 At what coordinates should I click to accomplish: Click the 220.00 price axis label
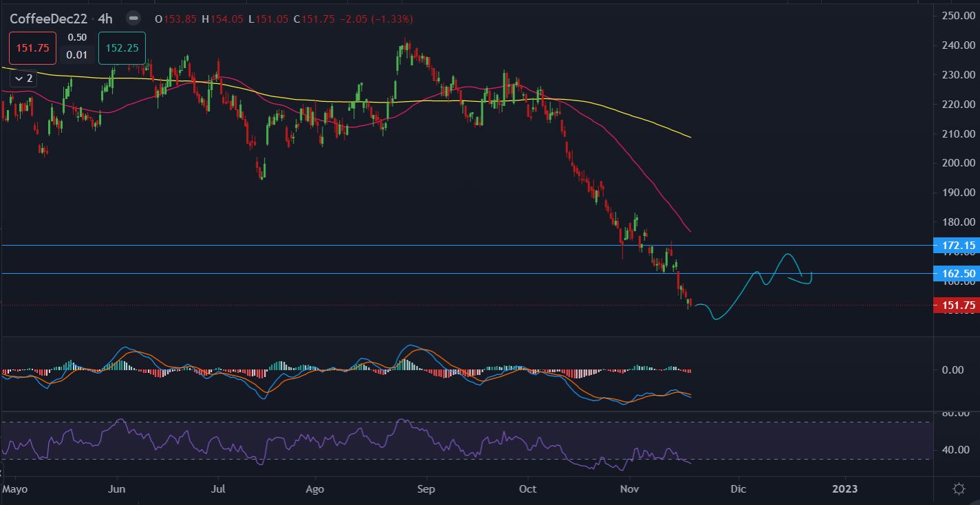[959, 104]
